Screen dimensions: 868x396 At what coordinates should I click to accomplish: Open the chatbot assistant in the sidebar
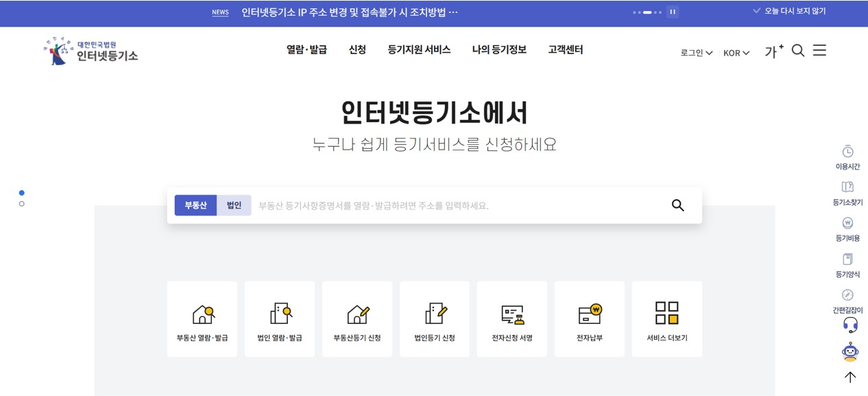pos(849,352)
